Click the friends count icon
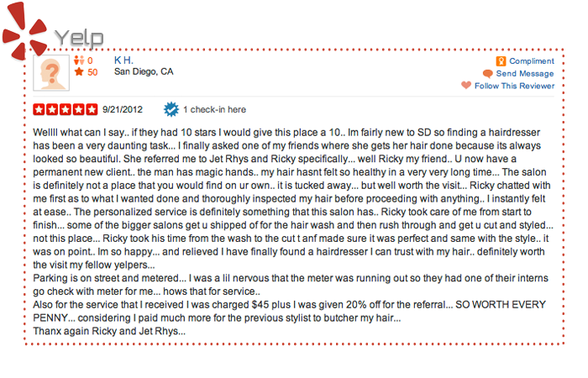Image resolution: width=588 pixels, height=378 pixels. pos(79,60)
